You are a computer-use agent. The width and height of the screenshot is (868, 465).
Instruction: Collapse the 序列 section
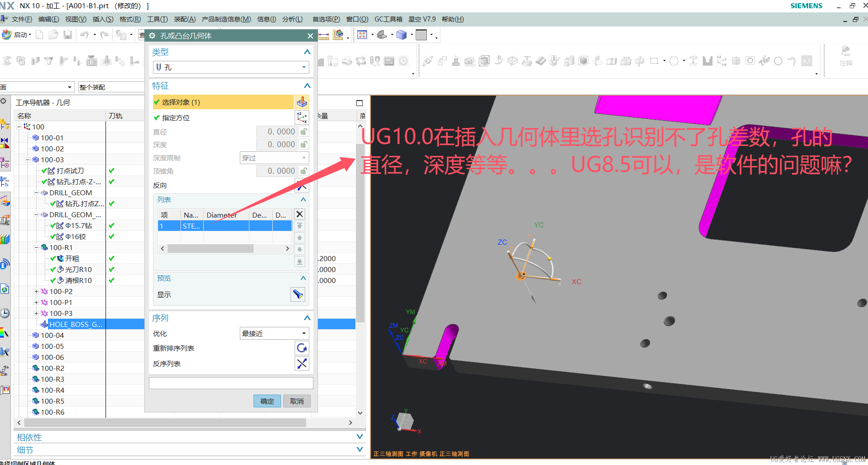point(307,318)
